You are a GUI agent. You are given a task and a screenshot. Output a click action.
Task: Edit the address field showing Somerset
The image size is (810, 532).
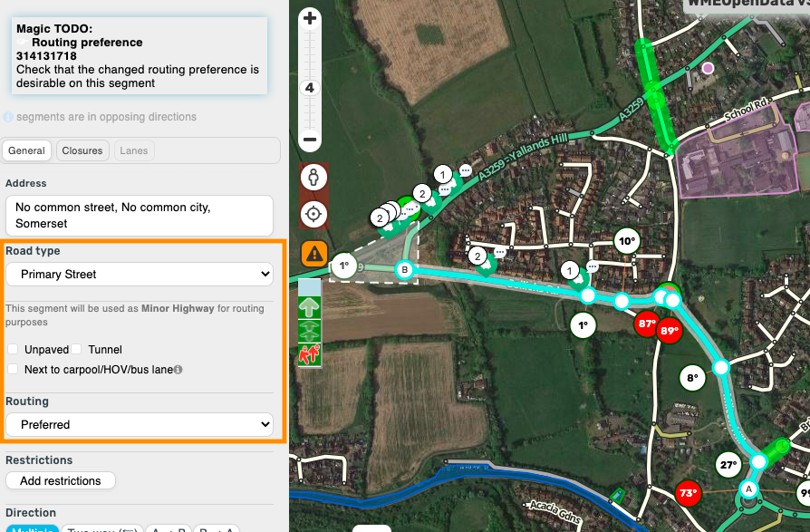(140, 216)
